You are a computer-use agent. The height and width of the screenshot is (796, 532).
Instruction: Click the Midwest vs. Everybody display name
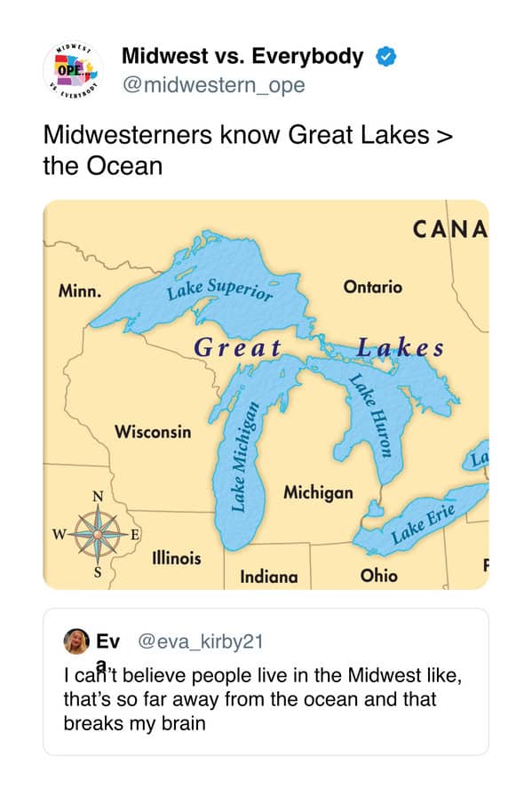tap(242, 56)
